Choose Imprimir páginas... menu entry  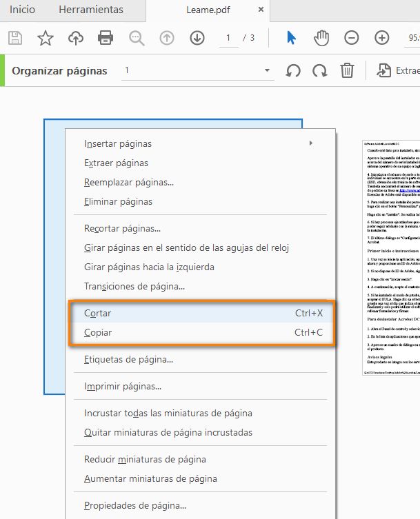[x=201, y=386]
